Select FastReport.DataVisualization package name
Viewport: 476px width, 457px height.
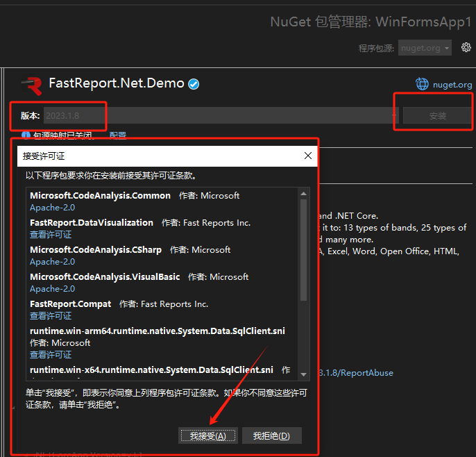point(92,222)
